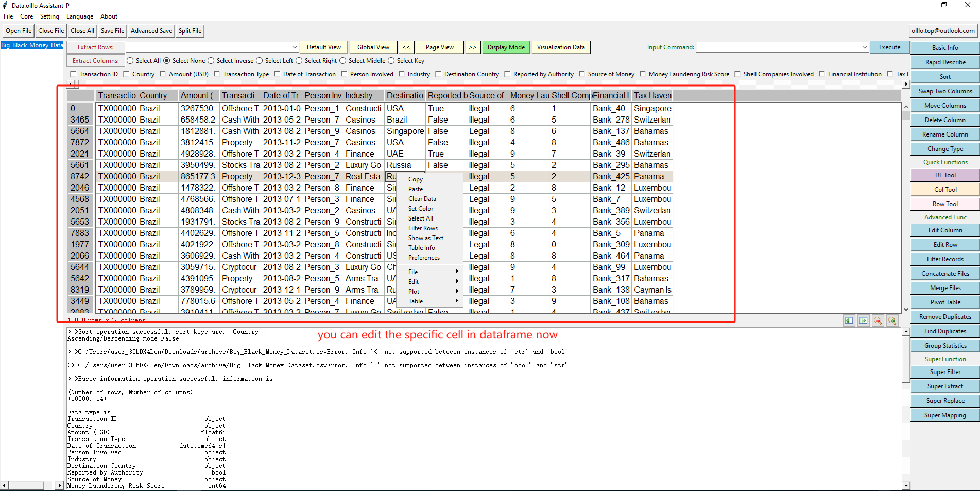The image size is (980, 491).
Task: Enable Shell Companies Involved checkbox
Action: (x=737, y=74)
